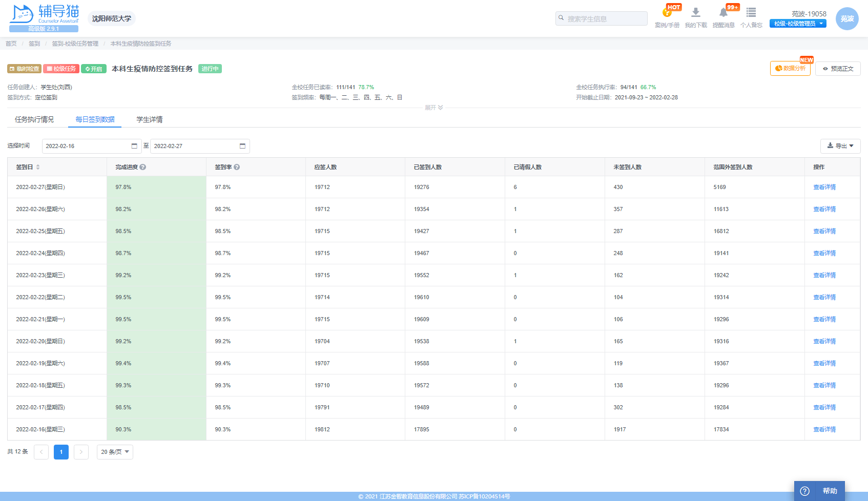Open 查看详情 for 2022-02-27 row
Image resolution: width=868 pixels, height=501 pixels.
tap(824, 187)
